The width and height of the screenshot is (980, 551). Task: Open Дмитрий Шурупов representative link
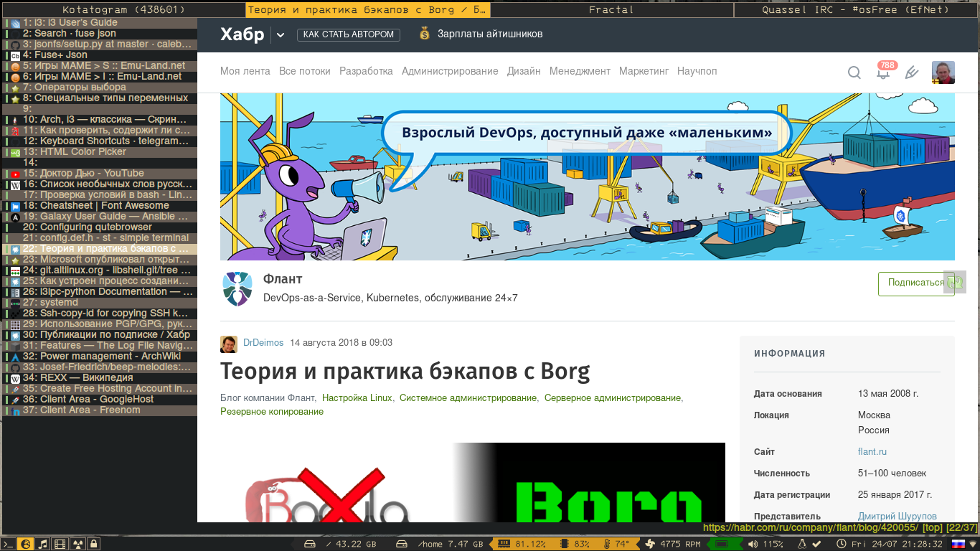(x=897, y=517)
